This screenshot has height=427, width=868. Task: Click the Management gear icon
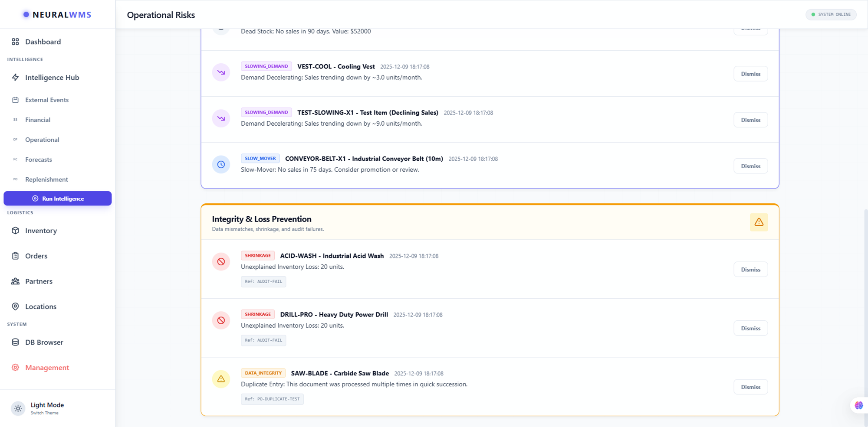point(16,368)
